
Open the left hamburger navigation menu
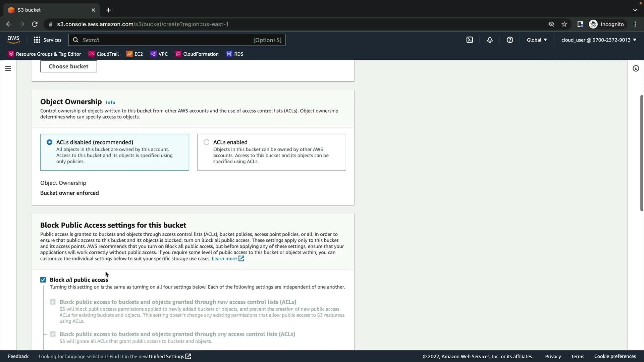(x=8, y=68)
